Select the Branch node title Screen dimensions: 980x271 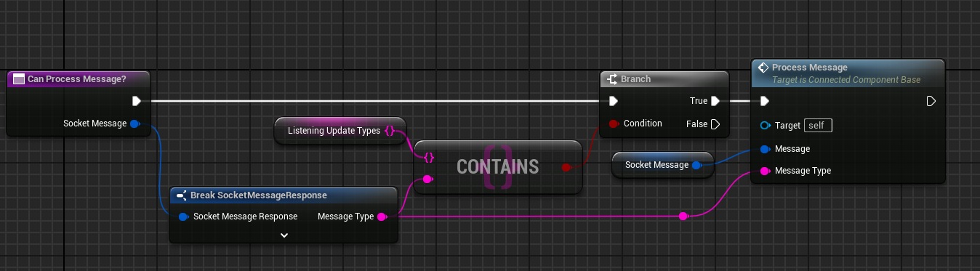[636, 79]
